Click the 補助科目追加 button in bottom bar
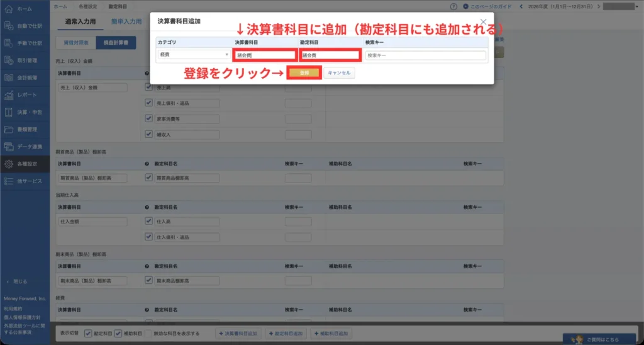The image size is (644, 345). 331,334
